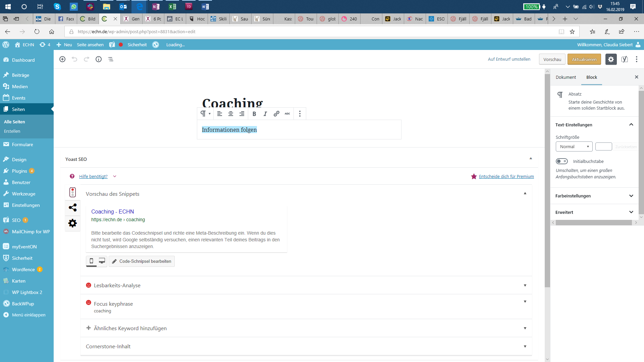Image resolution: width=644 pixels, height=362 pixels.
Task: Apply italic formatting to selection
Action: click(x=265, y=114)
